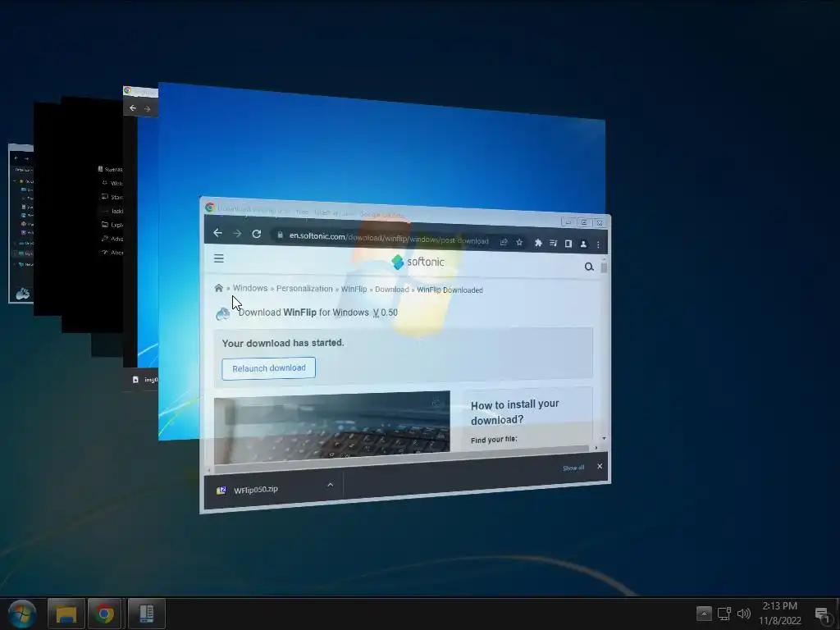Click the en.softonic.com address bar
The height and width of the screenshot is (630, 840).
pyautogui.click(x=388, y=239)
